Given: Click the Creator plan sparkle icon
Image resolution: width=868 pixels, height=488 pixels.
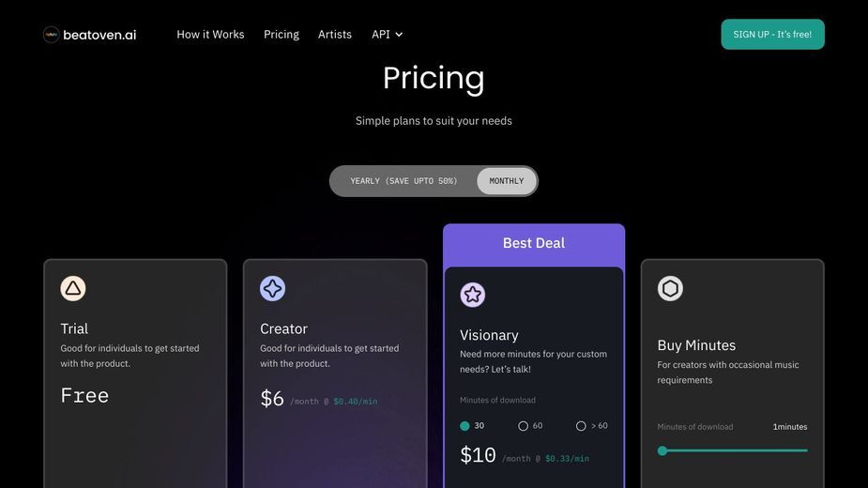Looking at the screenshot, I should (272, 289).
